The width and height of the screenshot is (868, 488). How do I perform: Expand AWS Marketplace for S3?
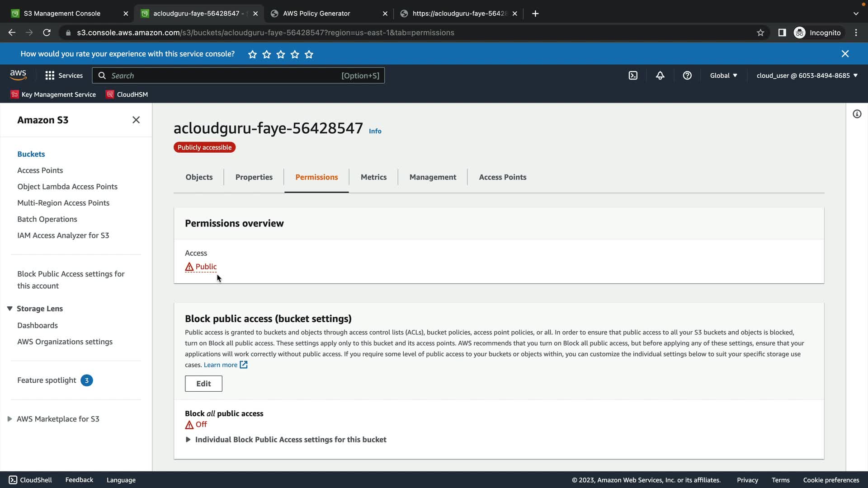(9, 419)
